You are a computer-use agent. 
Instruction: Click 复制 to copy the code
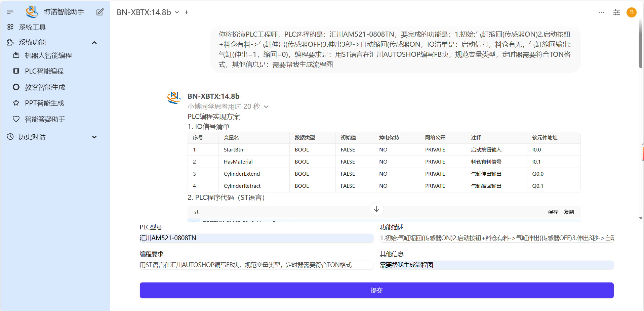[x=569, y=212]
